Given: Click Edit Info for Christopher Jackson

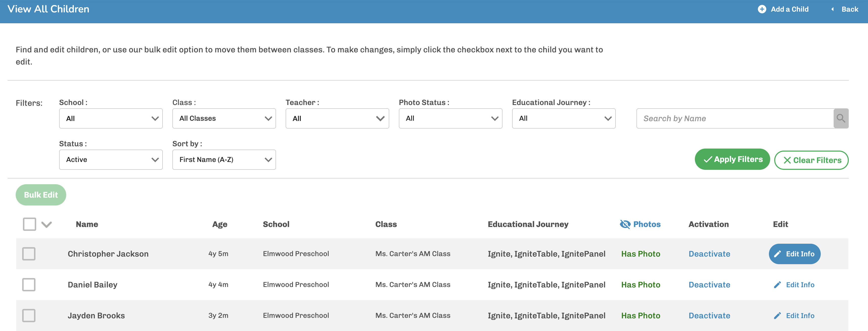Looking at the screenshot, I should click(794, 254).
